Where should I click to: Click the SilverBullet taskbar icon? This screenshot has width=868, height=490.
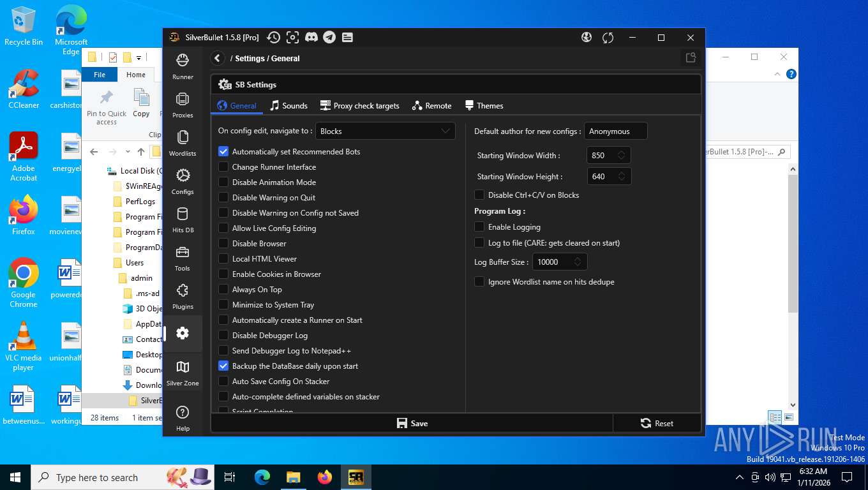(355, 477)
